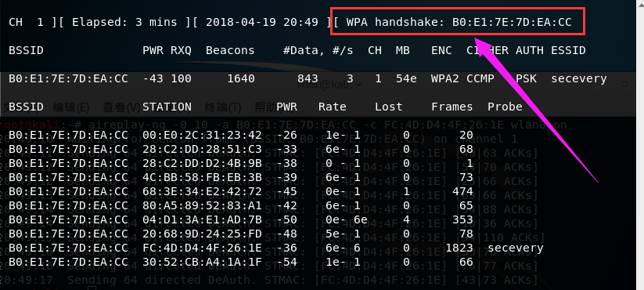Click the 'MB' column header

coord(402,51)
